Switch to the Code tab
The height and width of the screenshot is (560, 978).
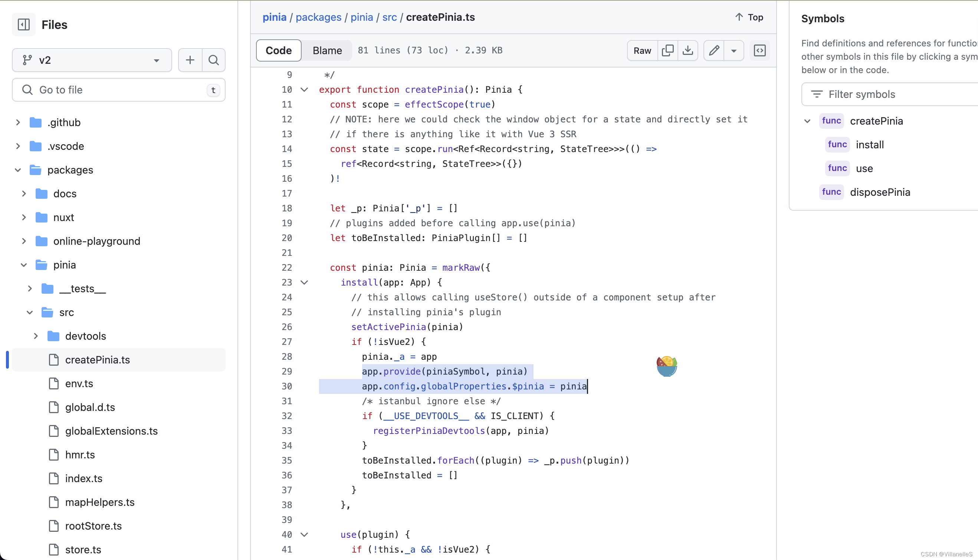pos(279,50)
